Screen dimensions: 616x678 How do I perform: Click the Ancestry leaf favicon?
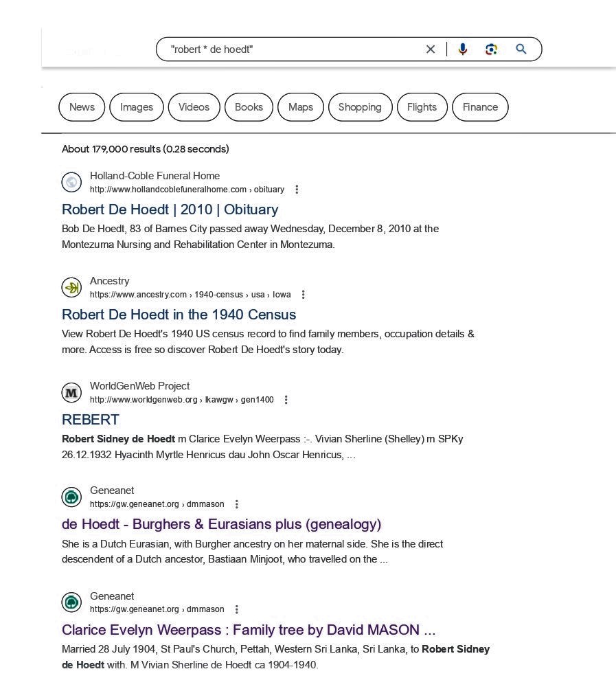[71, 288]
